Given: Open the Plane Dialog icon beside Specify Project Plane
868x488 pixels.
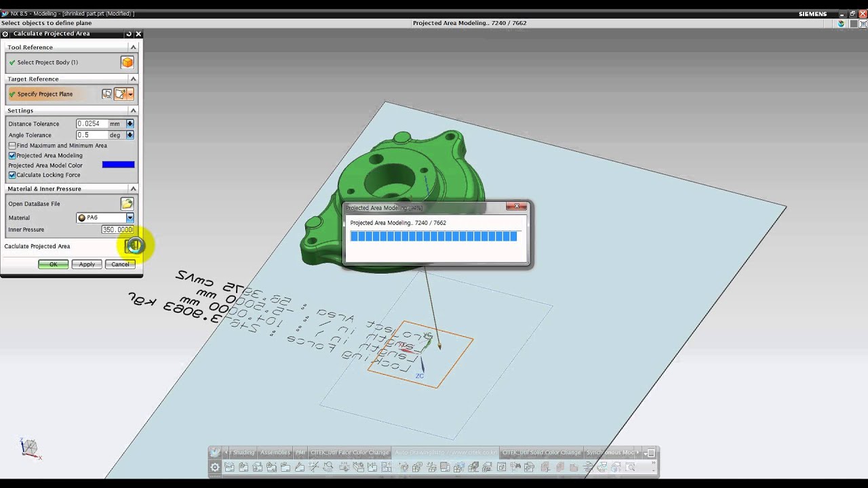Looking at the screenshot, I should [x=106, y=94].
